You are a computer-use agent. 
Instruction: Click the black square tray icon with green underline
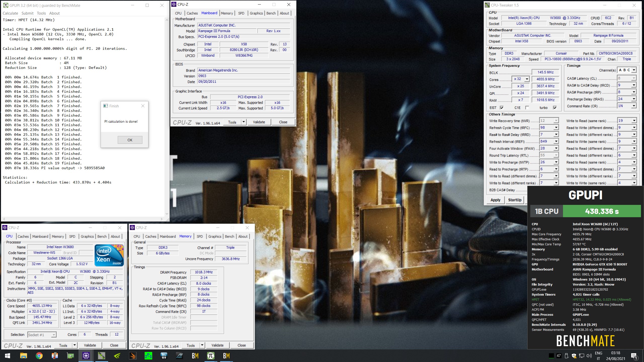551,356
